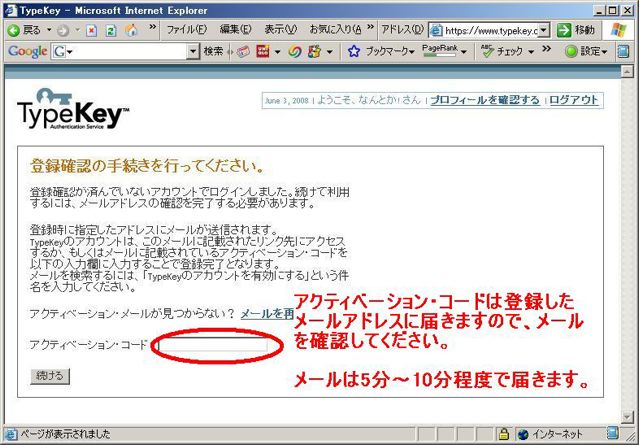Stop loading with the red X page icon
Image resolution: width=639 pixels, height=445 pixels.
(92, 31)
